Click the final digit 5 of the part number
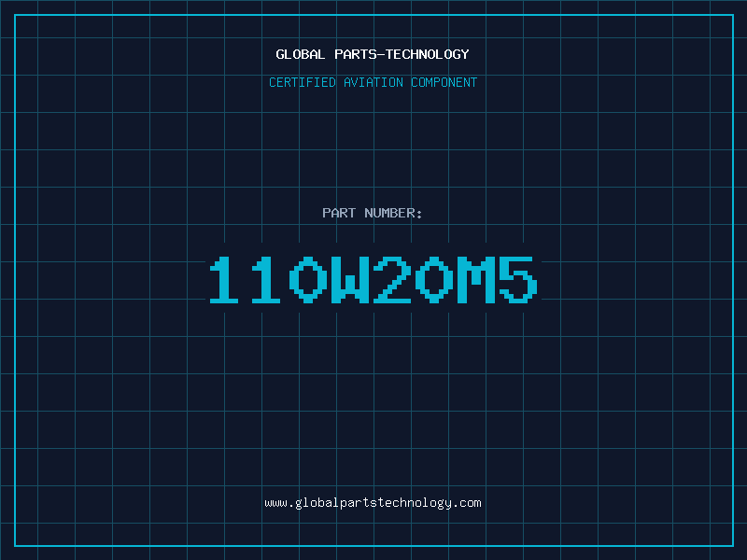Image resolution: width=747 pixels, height=560 pixels. tap(518, 279)
